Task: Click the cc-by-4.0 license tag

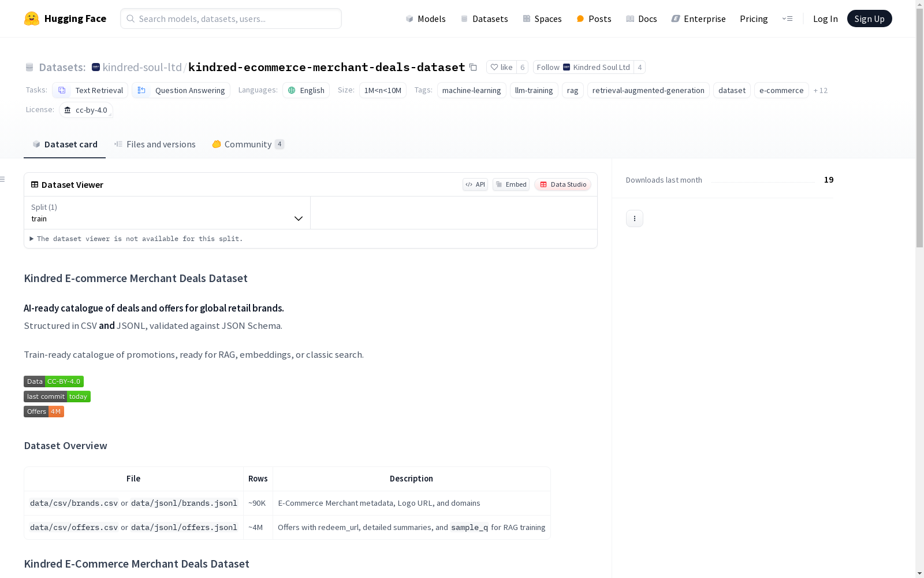Action: click(x=86, y=110)
